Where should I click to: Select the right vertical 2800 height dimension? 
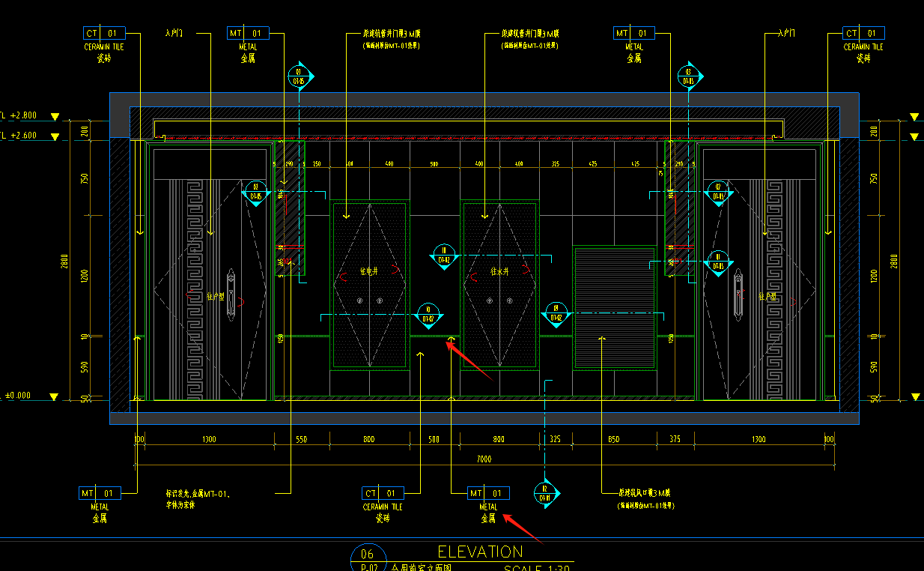point(894,262)
